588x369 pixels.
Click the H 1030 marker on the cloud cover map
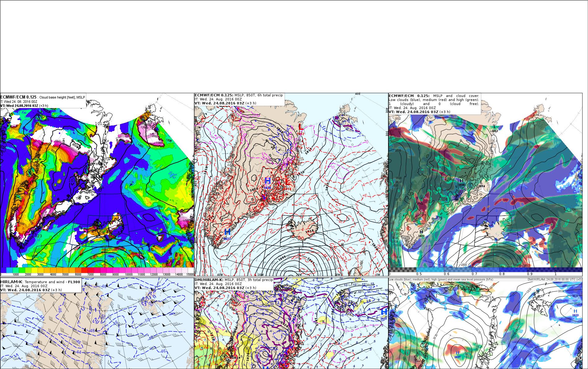[x=461, y=182]
